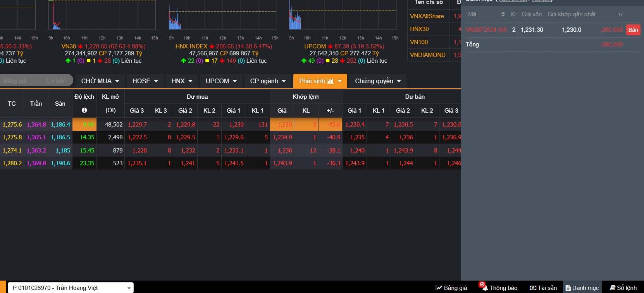The image size is (644, 293).
Task: Click the chart icon in Phái sinh tab
Action: pos(330,81)
